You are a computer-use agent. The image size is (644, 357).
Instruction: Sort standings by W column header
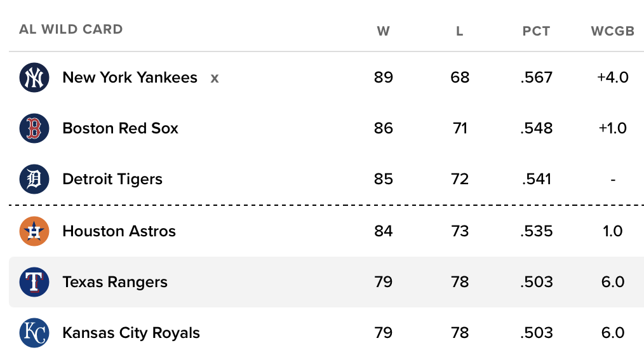coord(383,30)
